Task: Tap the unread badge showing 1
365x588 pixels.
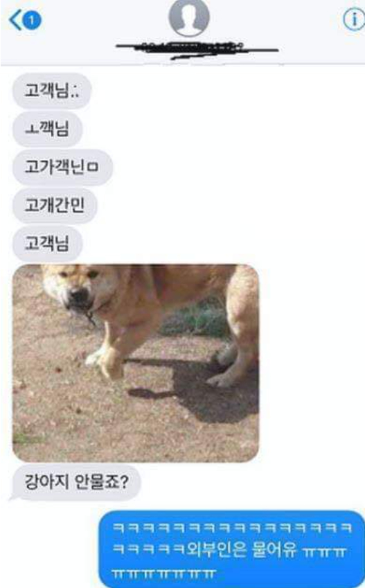Action: tap(33, 20)
